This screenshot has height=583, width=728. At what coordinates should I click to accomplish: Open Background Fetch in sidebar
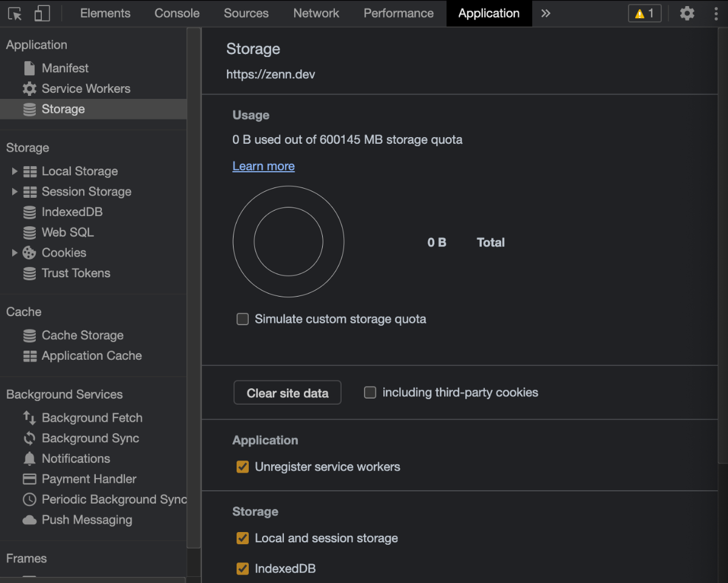(x=92, y=418)
